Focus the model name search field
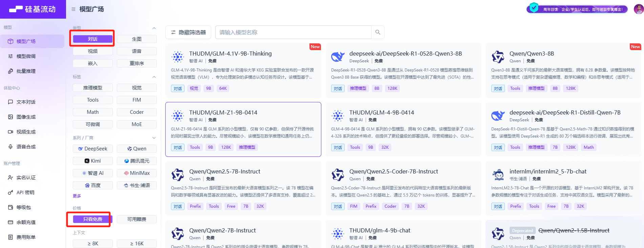The height and width of the screenshot is (248, 644). (294, 32)
